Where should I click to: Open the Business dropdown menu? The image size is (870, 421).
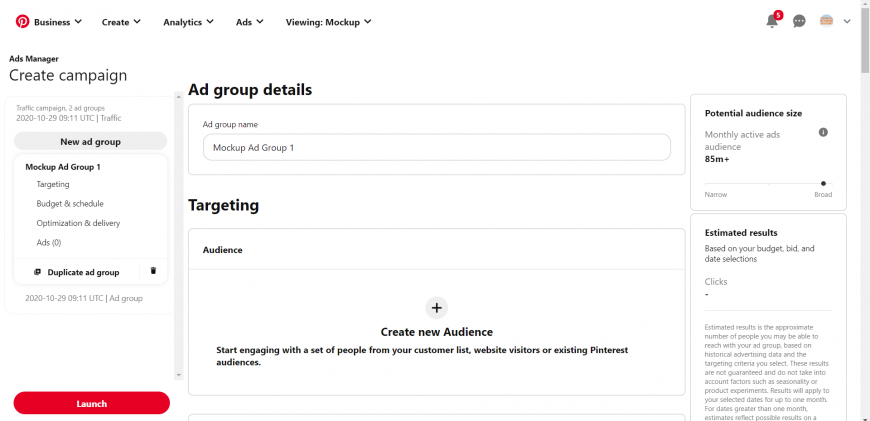point(58,22)
